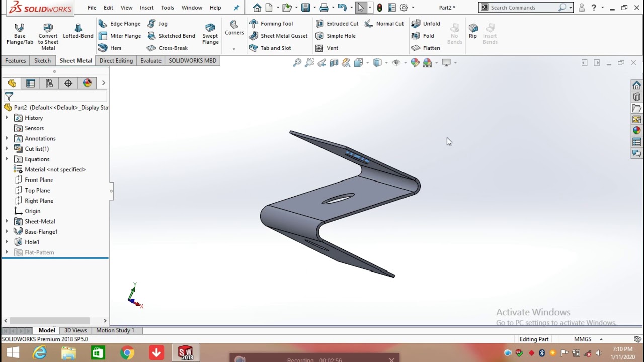644x362 pixels.
Task: Click the feature tree horizontal scrollbar
Action: [x=50, y=320]
